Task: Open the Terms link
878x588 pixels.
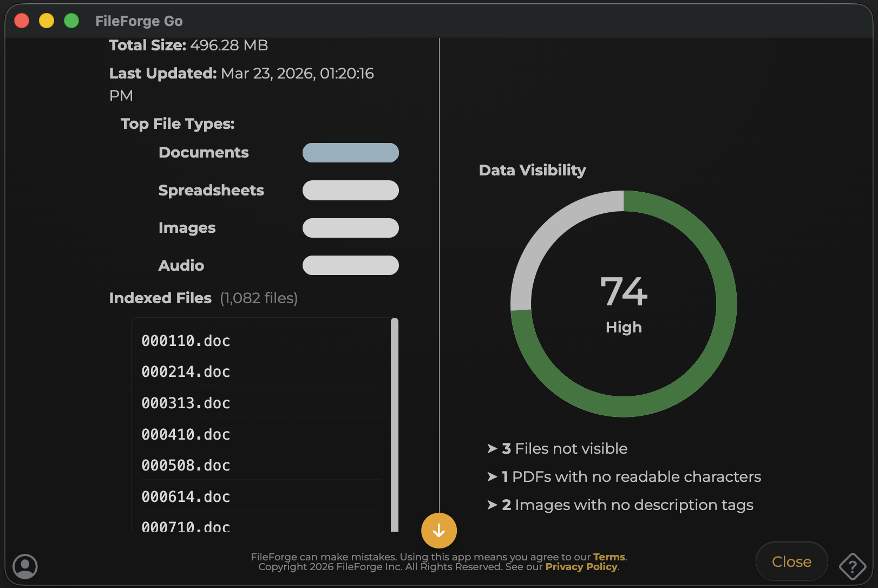Action: click(608, 557)
